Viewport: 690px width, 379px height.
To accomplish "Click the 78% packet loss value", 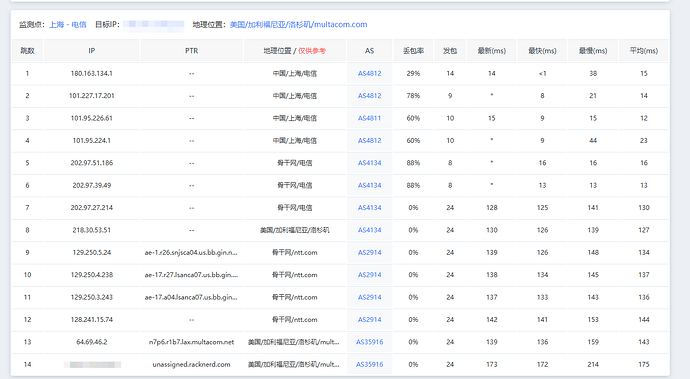I will (x=413, y=96).
